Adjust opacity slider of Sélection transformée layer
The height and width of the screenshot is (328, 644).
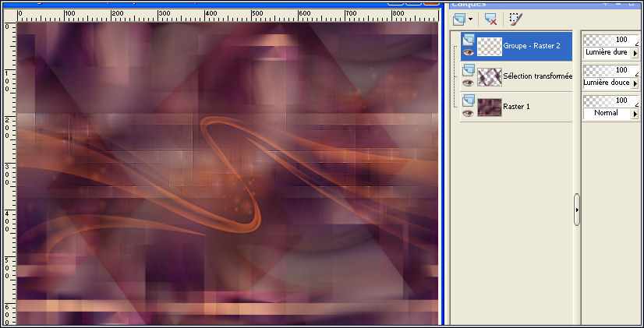click(x=611, y=70)
